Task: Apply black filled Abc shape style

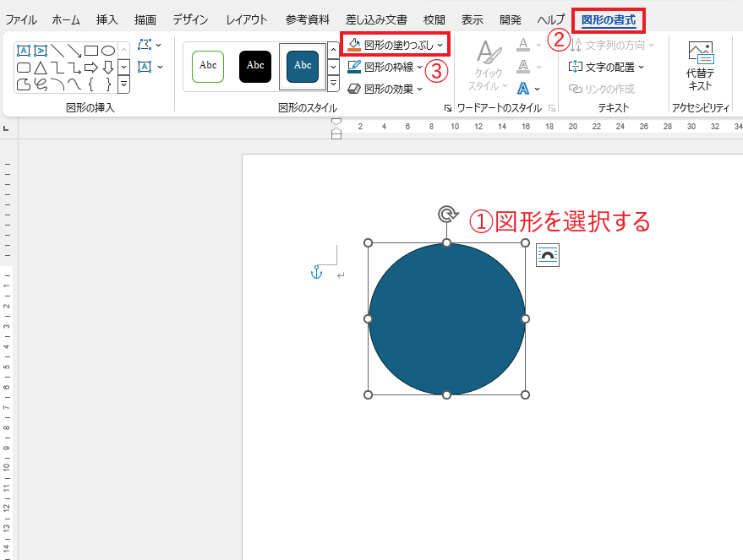Action: click(x=255, y=66)
